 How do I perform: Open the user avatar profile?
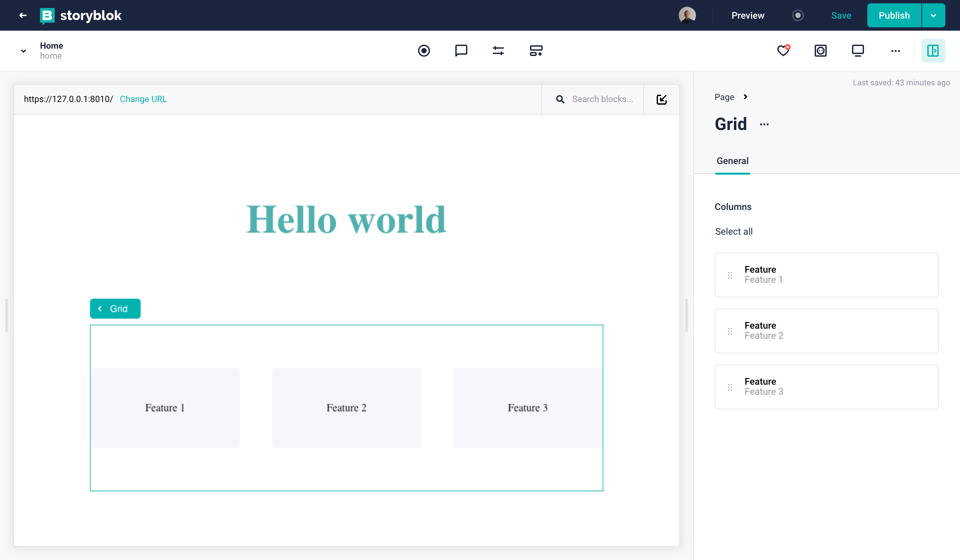tap(687, 15)
